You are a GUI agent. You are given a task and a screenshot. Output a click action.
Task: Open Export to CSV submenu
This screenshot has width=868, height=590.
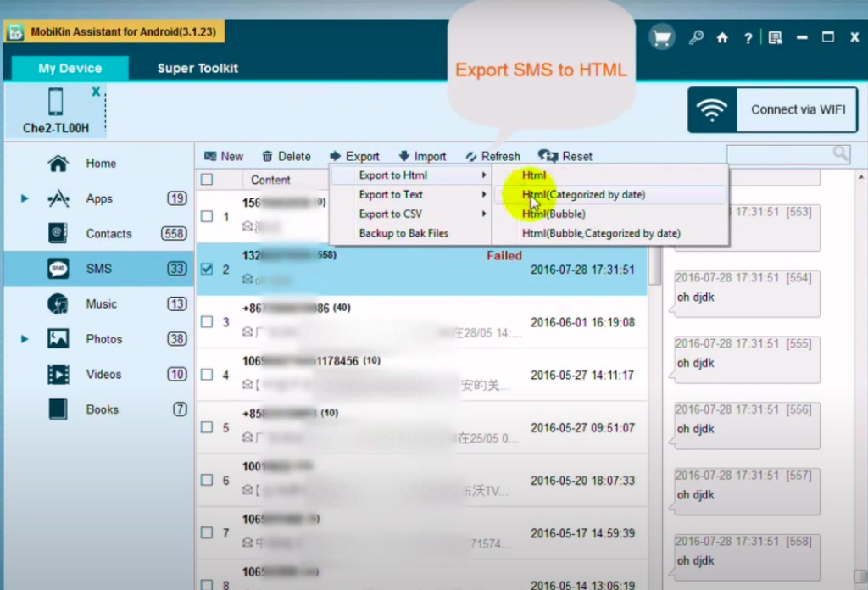(411, 214)
